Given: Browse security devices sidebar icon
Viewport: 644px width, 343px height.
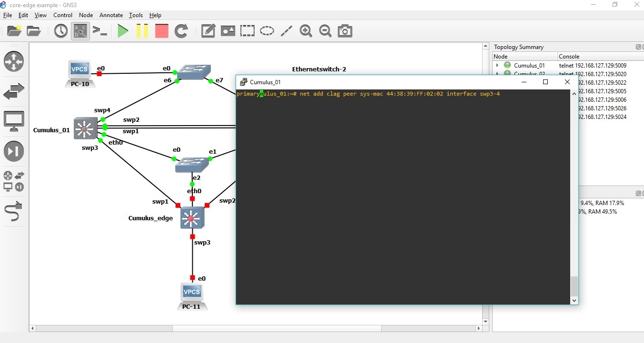Looking at the screenshot, I should click(x=14, y=151).
